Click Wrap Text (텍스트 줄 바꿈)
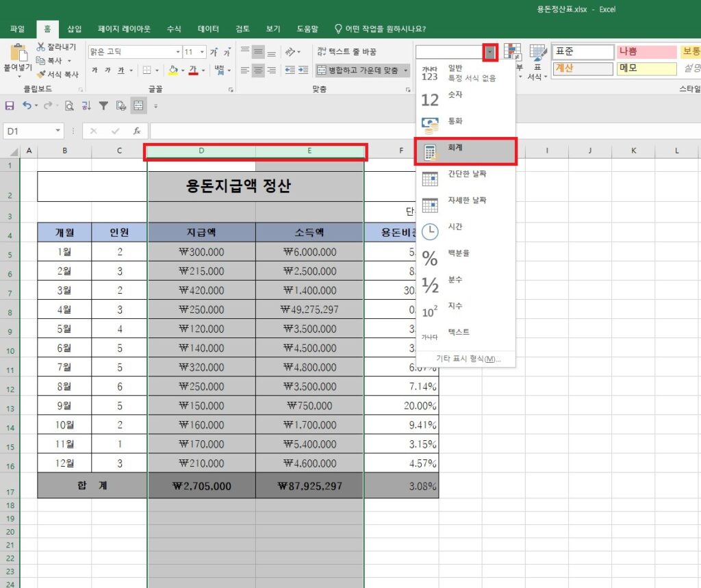Image resolution: width=701 pixels, height=588 pixels. (347, 52)
